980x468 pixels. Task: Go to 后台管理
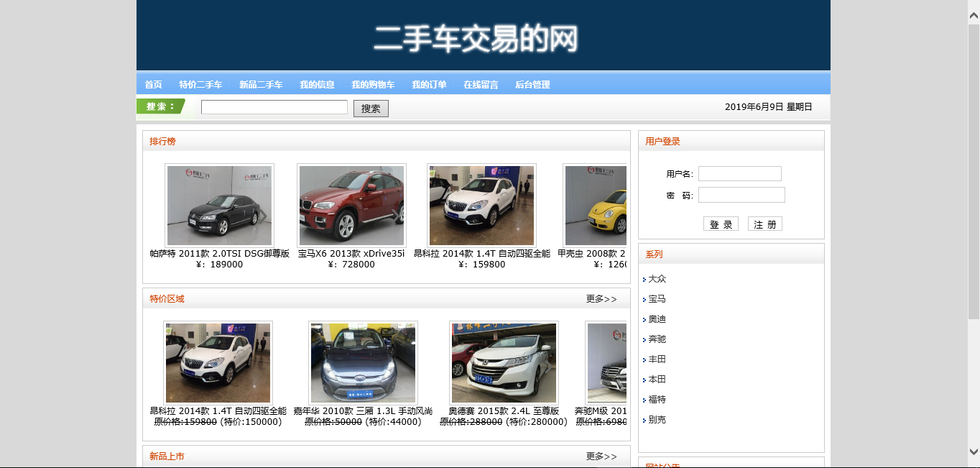532,85
